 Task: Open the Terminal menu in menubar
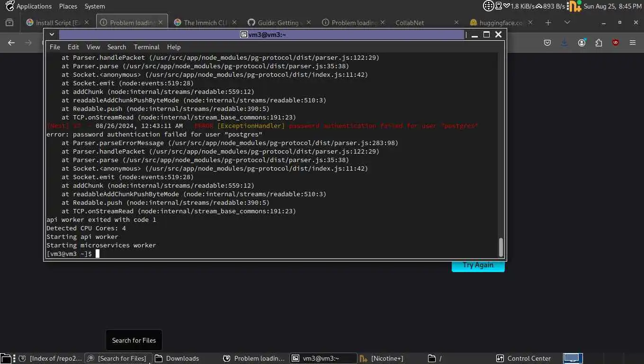(x=147, y=47)
